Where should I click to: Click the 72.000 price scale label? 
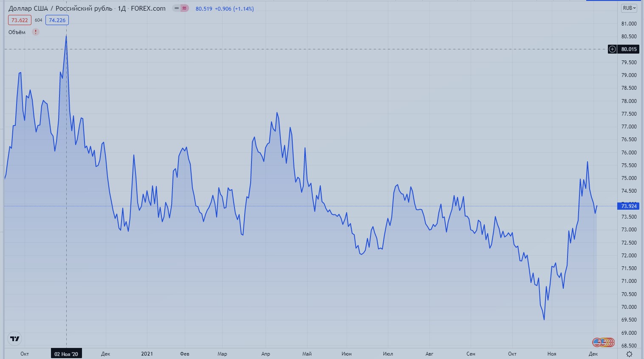coord(629,256)
